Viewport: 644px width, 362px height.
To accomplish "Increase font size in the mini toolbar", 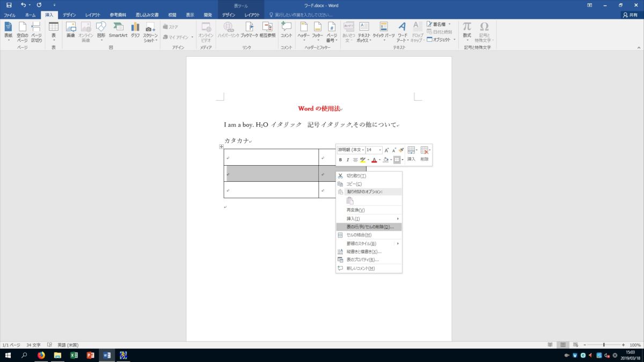I will pos(386,150).
